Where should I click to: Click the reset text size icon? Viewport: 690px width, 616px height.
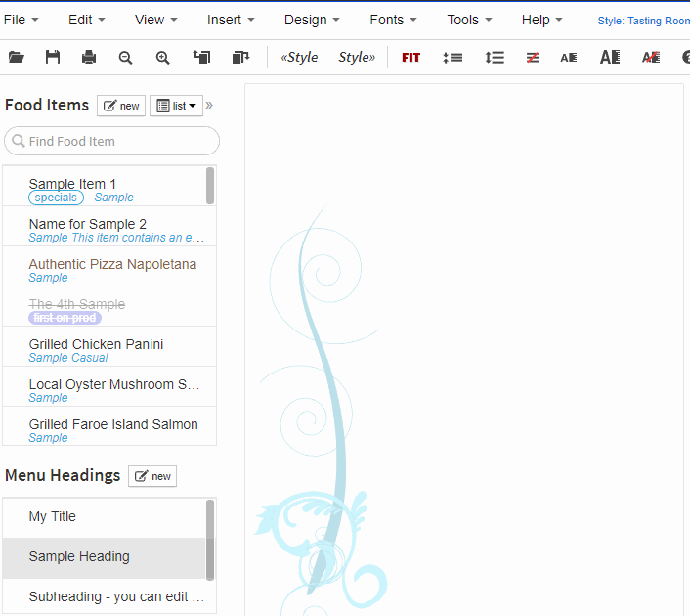[651, 58]
